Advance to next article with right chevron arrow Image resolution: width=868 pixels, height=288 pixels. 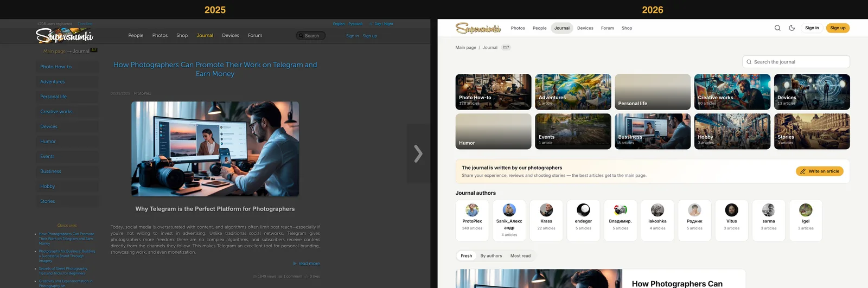[418, 153]
